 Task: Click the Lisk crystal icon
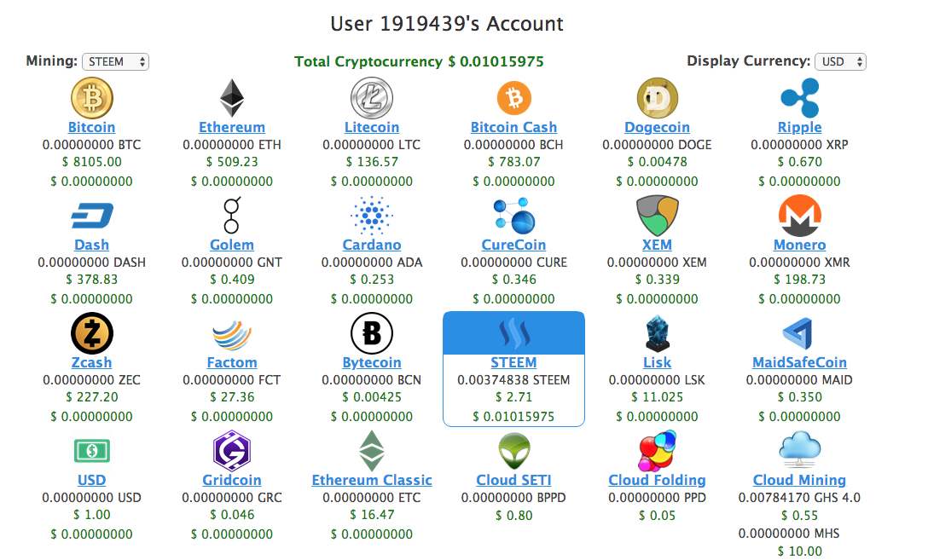(657, 333)
